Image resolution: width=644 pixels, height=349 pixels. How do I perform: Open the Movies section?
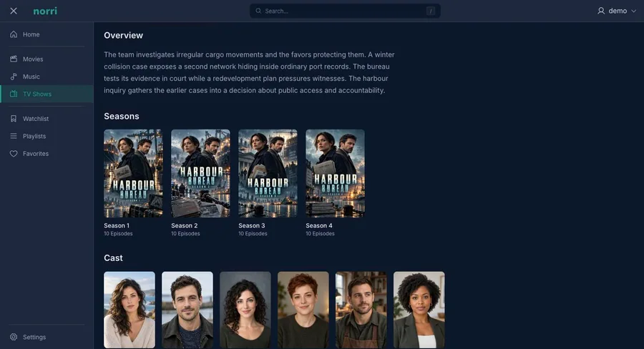point(47,59)
